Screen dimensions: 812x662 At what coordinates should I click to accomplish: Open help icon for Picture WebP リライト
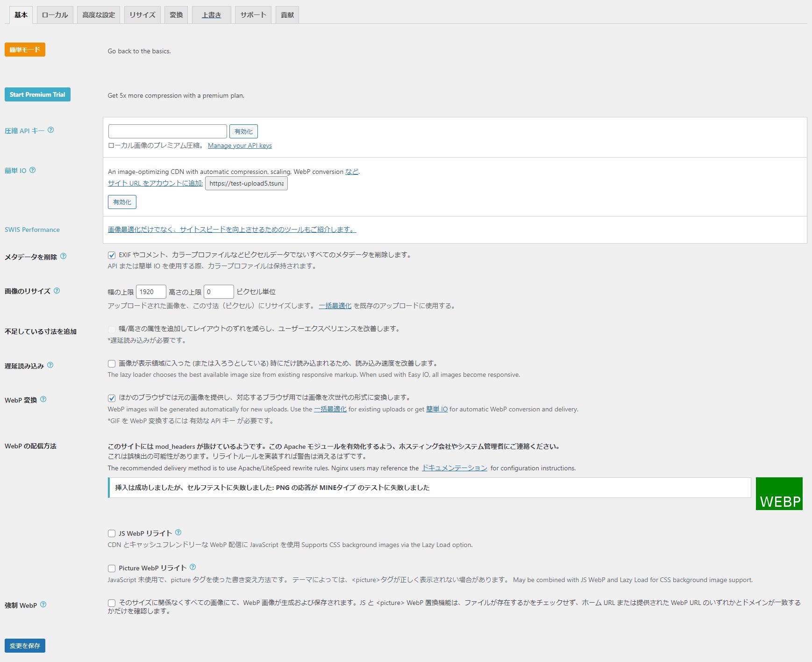[193, 567]
